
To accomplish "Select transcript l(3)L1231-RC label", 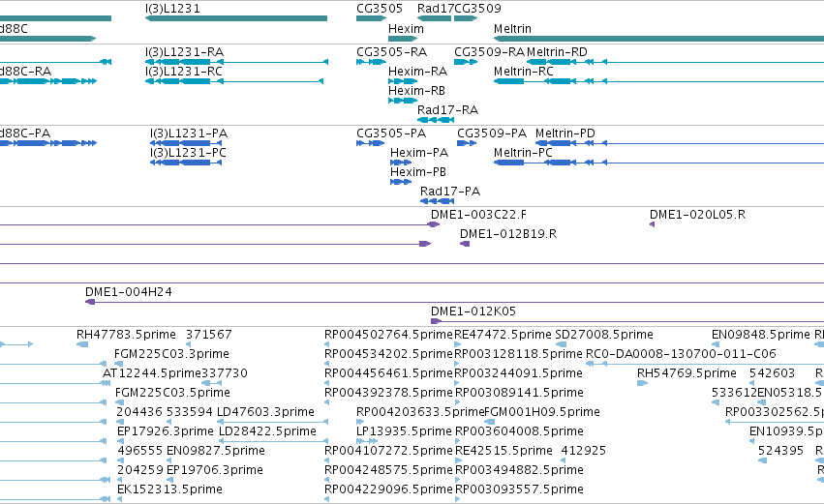I will pos(184,72).
